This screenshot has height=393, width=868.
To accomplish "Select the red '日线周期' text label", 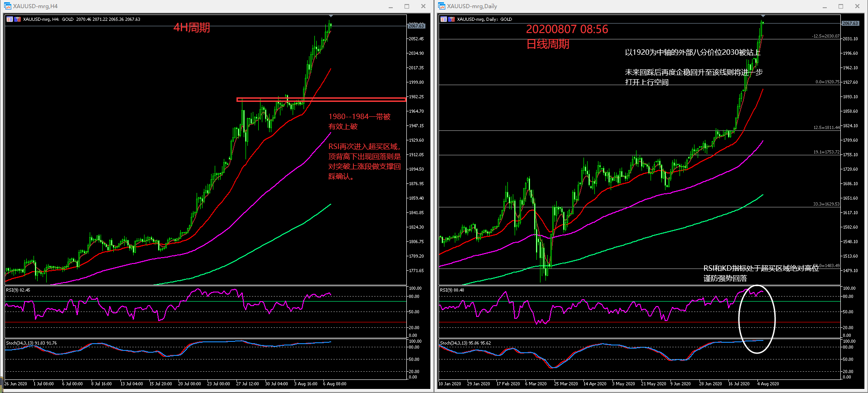I will pyautogui.click(x=548, y=44).
